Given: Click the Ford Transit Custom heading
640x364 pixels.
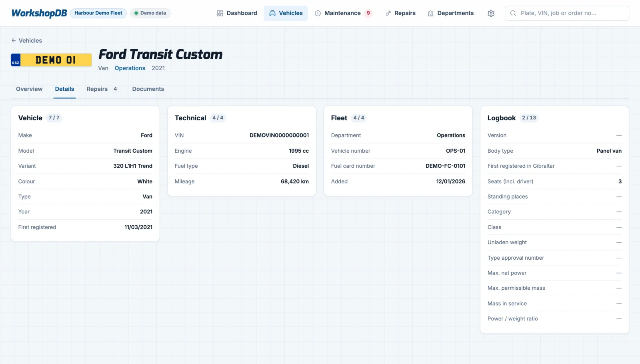Looking at the screenshot, I should point(160,54).
